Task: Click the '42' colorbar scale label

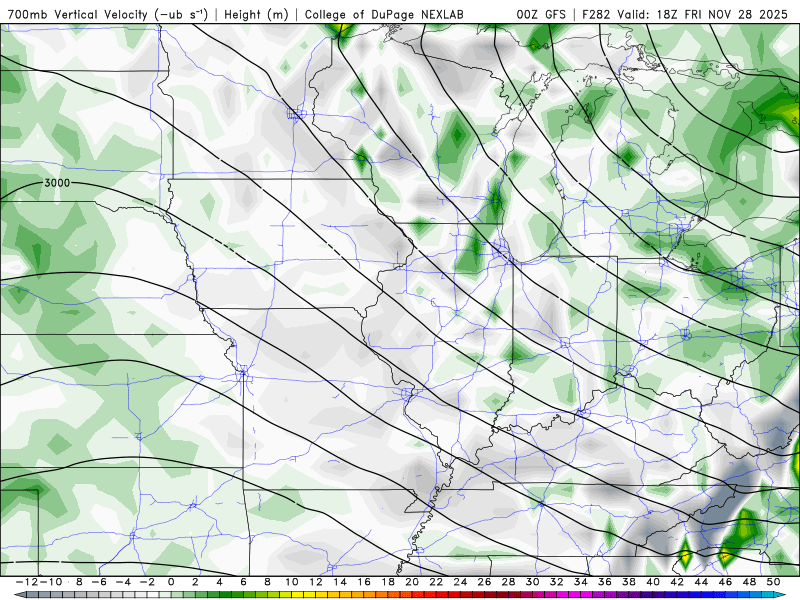Action: tap(677, 582)
